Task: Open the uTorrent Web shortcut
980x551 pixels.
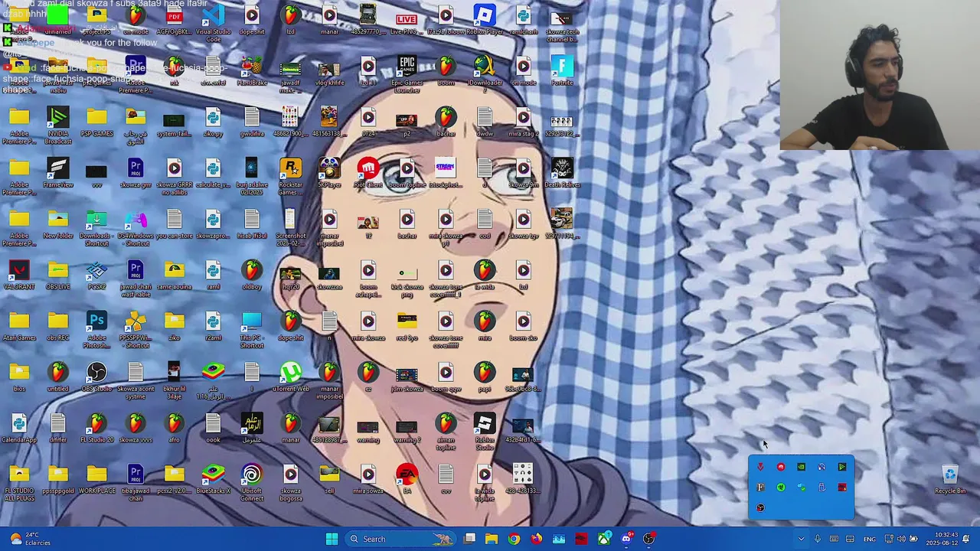Action: coord(290,377)
